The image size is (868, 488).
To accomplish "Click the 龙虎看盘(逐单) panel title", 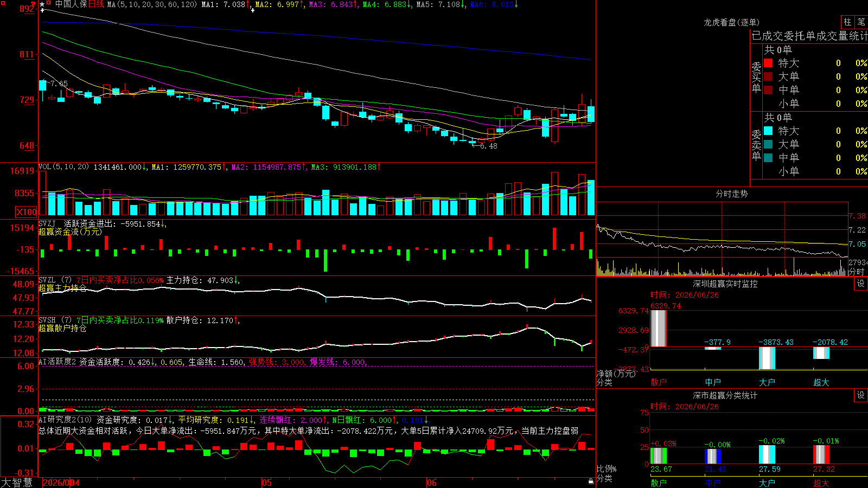I will [x=731, y=22].
